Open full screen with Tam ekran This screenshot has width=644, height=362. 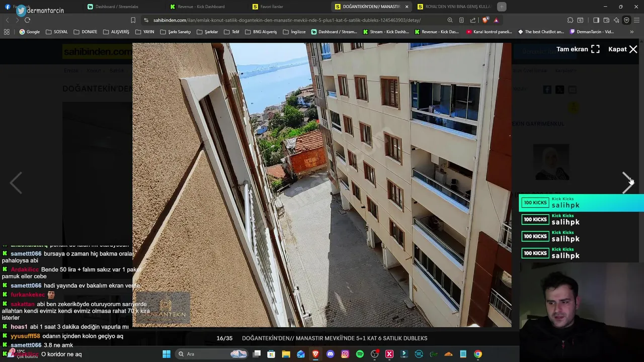point(578,49)
